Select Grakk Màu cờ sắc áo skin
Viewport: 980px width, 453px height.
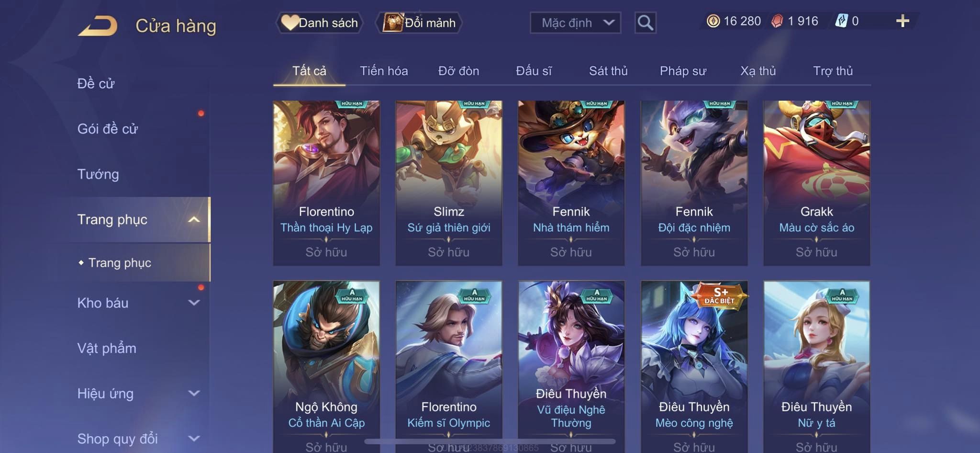[x=816, y=183]
